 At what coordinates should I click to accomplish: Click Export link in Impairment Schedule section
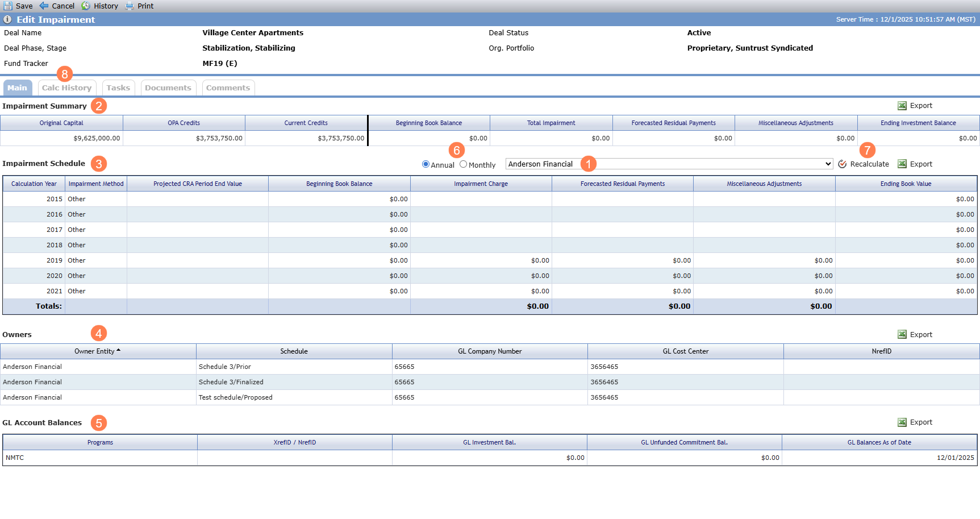[x=921, y=164]
